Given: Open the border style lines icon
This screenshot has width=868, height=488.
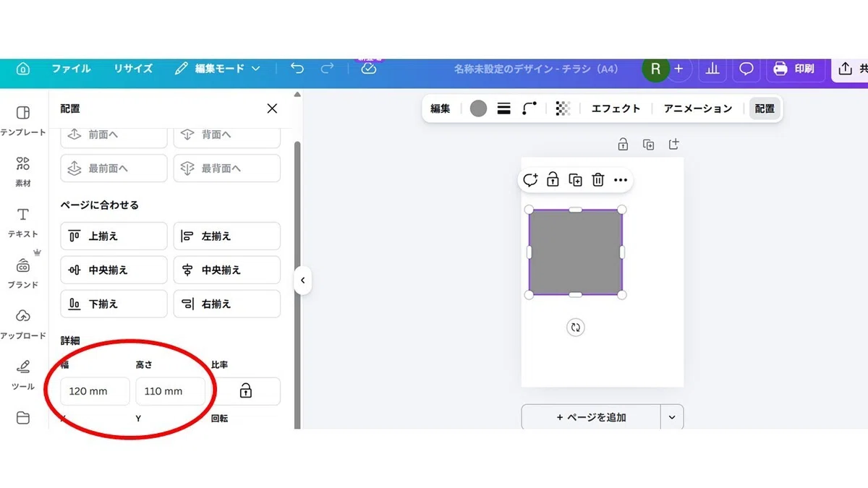Looking at the screenshot, I should click(504, 108).
